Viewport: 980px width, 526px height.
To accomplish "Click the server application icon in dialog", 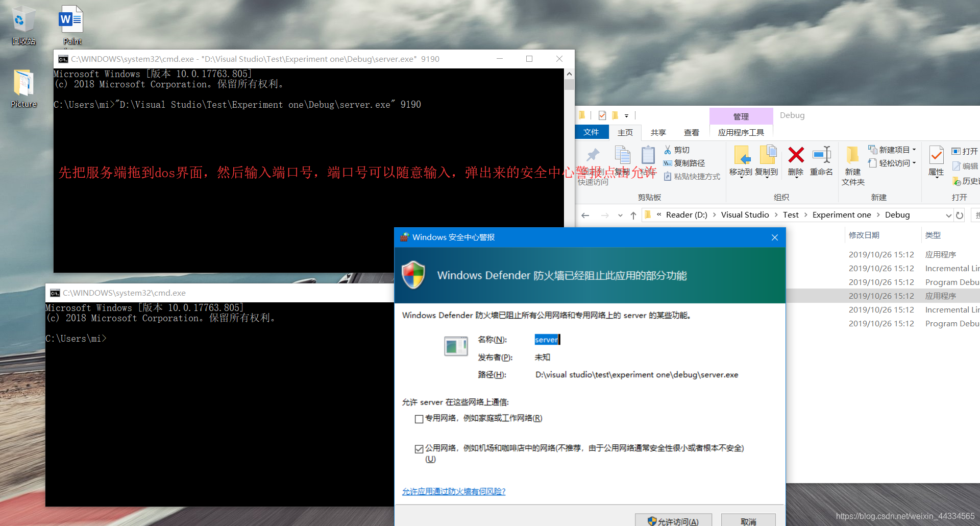I will [456, 346].
